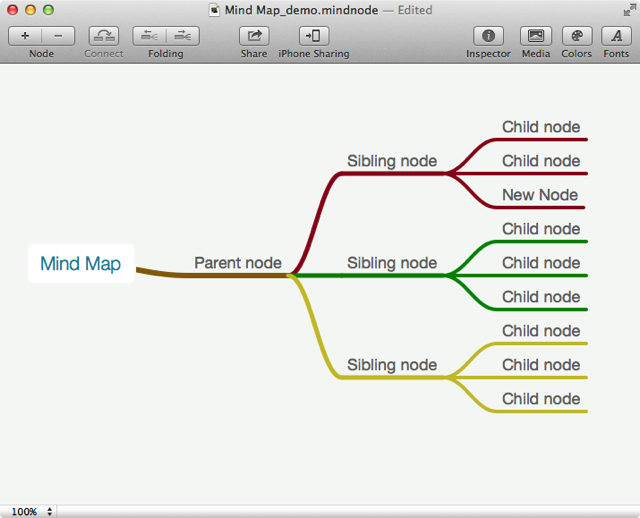Select the bottom yellow Child node

541,399
